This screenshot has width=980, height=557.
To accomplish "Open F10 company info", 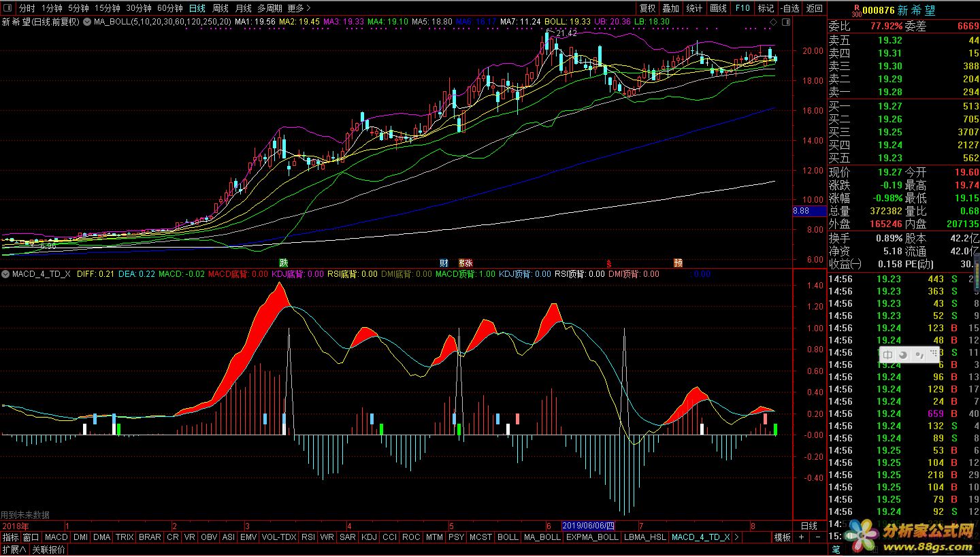I will pyautogui.click(x=742, y=8).
